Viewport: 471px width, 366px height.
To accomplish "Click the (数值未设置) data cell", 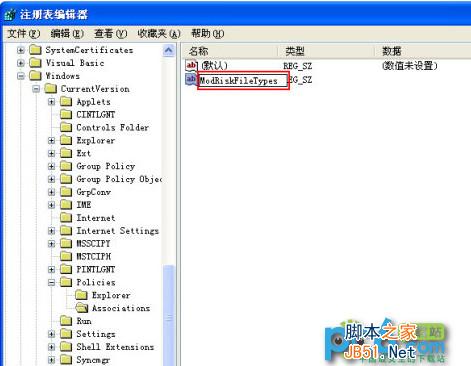I will pos(409,66).
